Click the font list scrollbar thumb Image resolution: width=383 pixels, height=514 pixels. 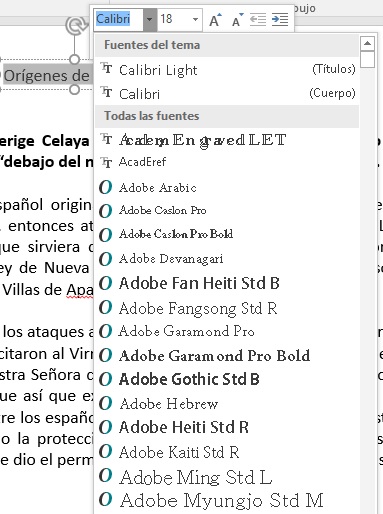pos(367,60)
